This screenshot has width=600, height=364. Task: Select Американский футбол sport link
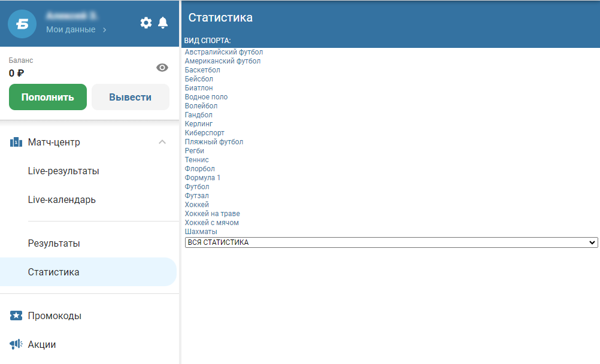(223, 61)
